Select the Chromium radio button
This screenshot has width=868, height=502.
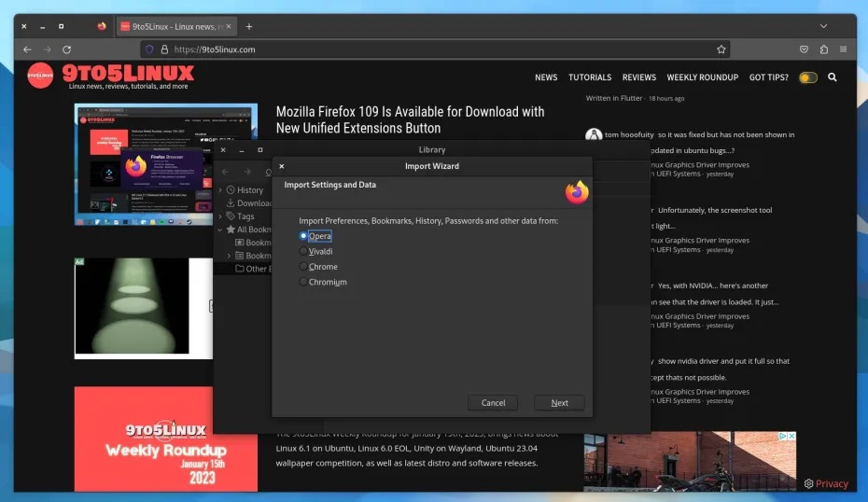303,282
